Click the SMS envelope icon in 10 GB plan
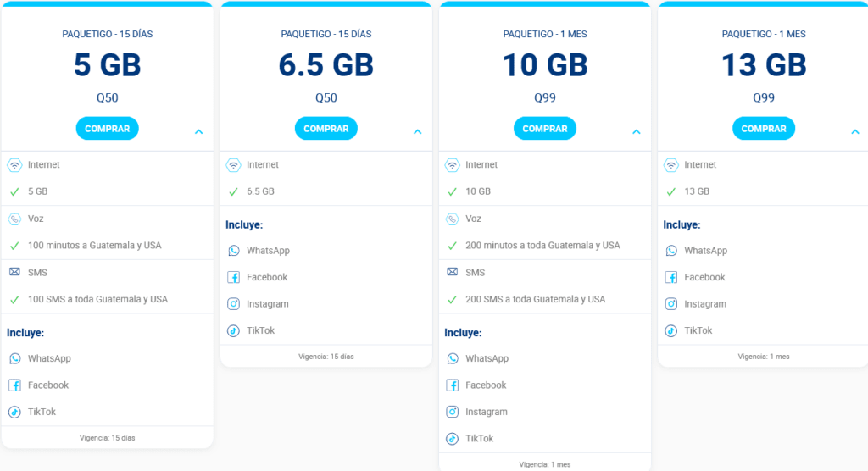Image resolution: width=868 pixels, height=471 pixels. (452, 273)
